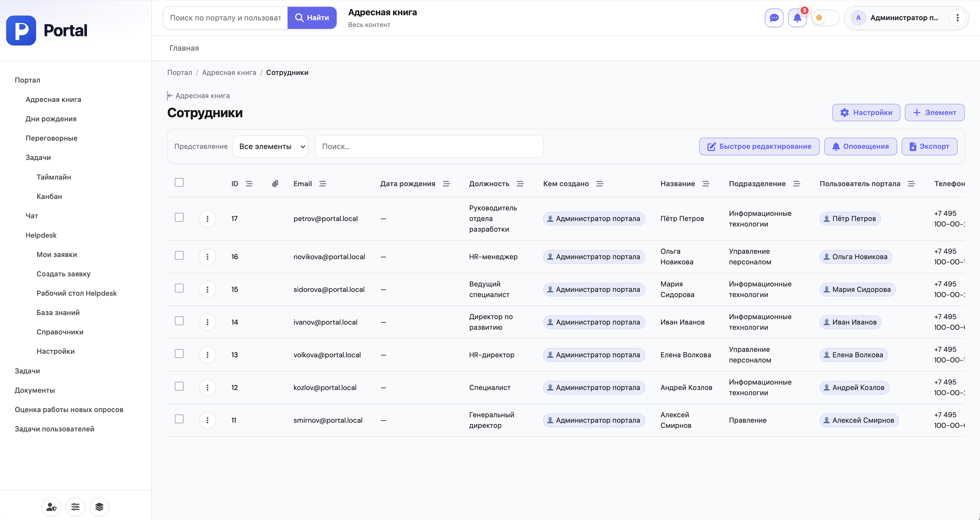Open База знаний in the sidebar
The height and width of the screenshot is (520, 980).
point(58,313)
